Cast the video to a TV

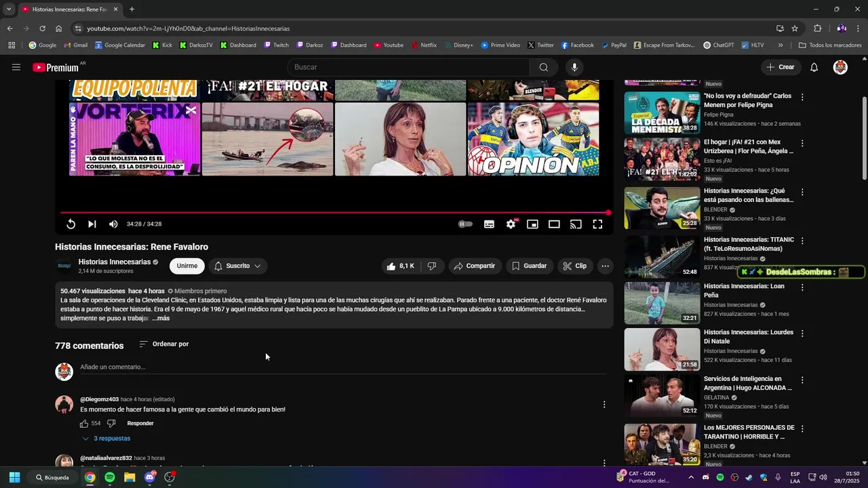(x=576, y=224)
